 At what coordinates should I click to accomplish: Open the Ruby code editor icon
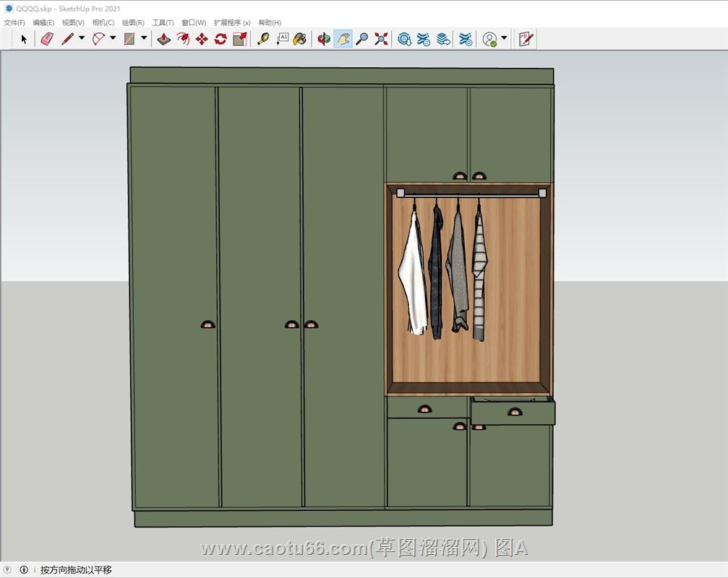(x=526, y=39)
